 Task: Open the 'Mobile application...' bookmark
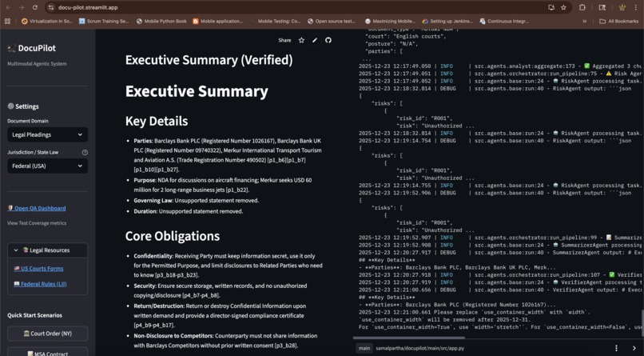point(217,21)
